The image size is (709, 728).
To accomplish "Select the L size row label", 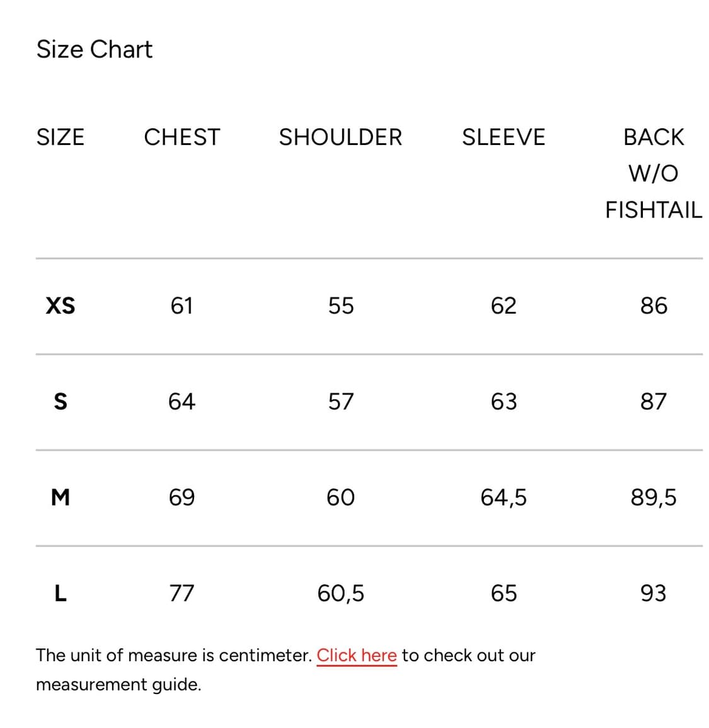I will 61,593.
